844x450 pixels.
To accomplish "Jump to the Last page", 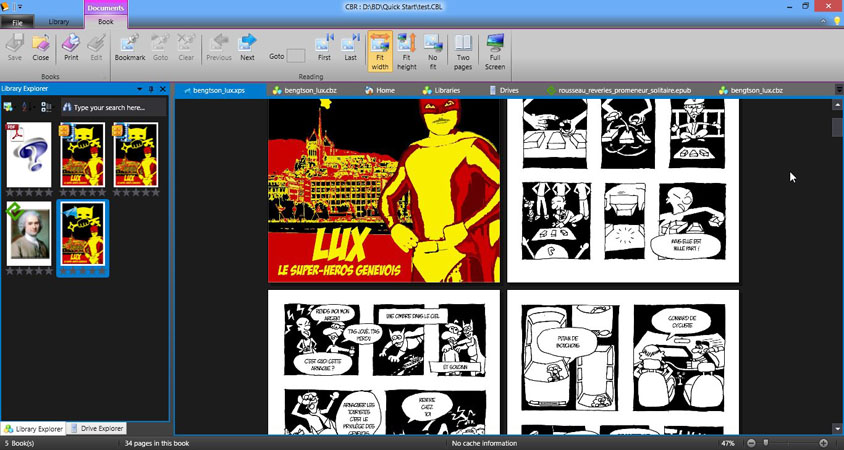I will point(350,47).
